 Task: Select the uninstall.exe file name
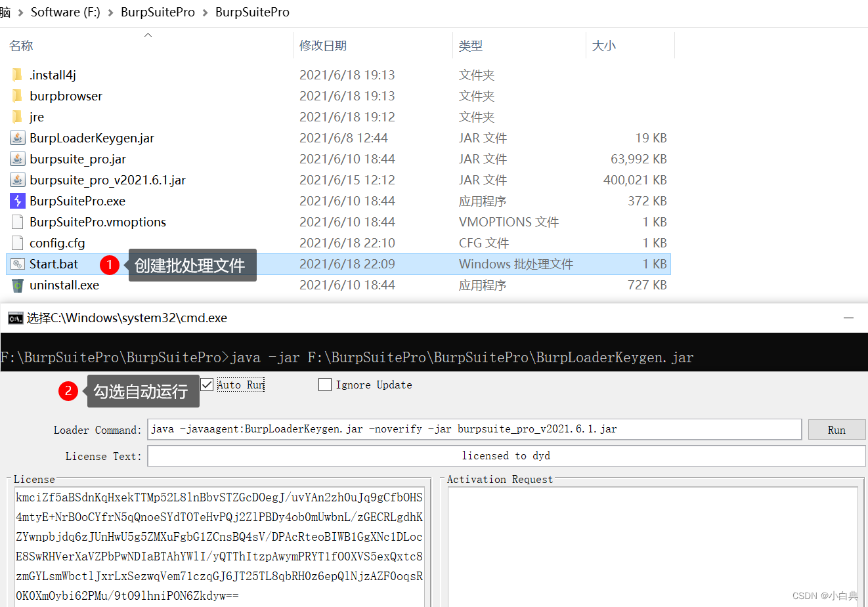coord(64,285)
